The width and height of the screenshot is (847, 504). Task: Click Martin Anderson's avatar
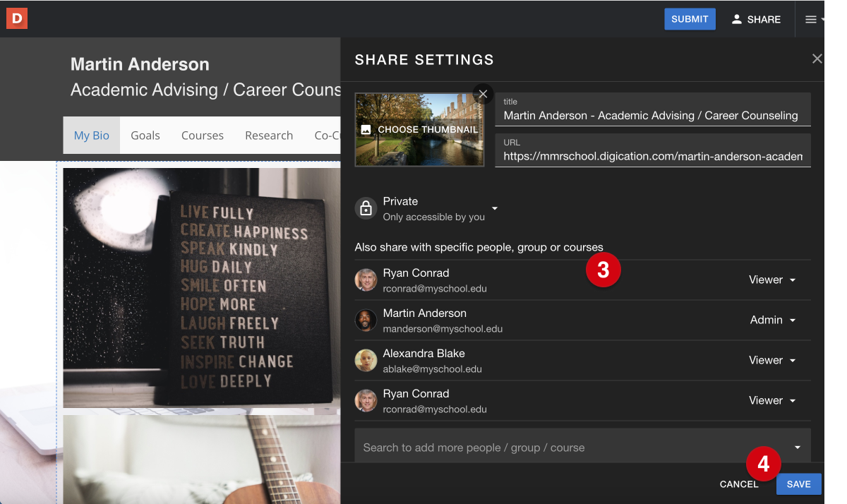366,320
